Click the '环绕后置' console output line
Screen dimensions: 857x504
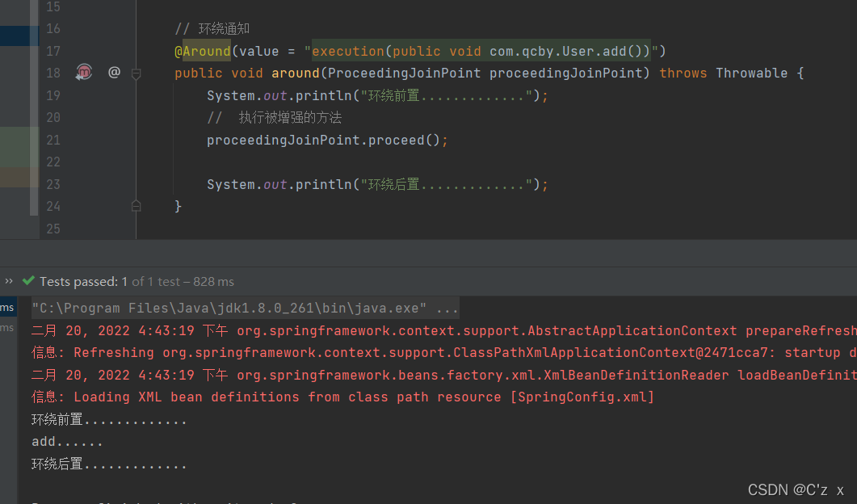click(109, 464)
